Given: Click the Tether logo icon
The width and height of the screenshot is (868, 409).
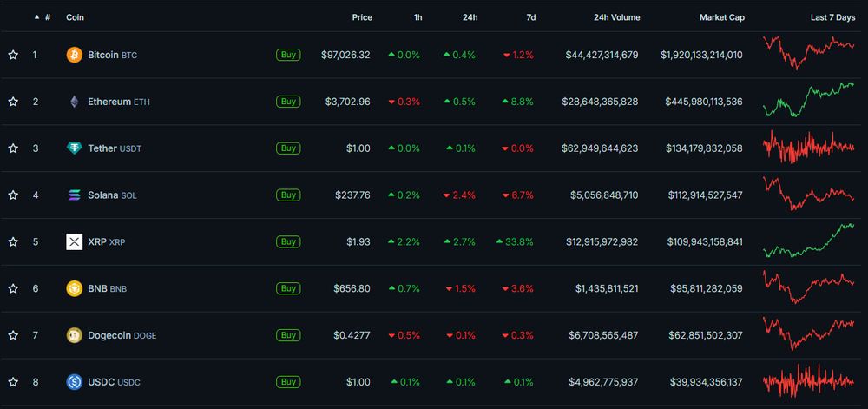Looking at the screenshot, I should click(74, 148).
